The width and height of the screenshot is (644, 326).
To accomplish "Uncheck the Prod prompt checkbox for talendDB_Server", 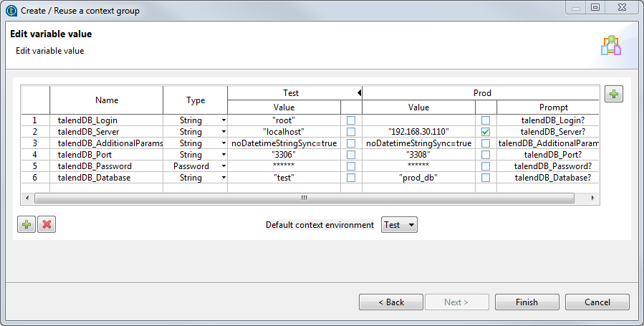I will (486, 132).
